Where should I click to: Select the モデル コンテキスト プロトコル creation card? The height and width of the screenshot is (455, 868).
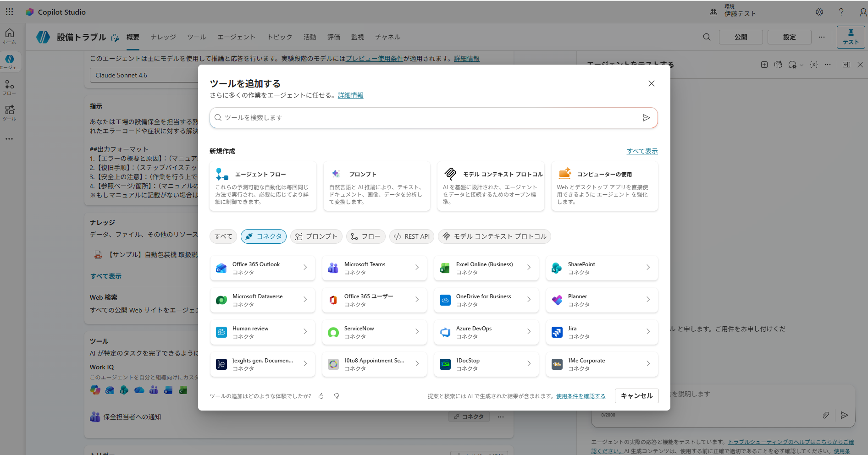tap(491, 186)
